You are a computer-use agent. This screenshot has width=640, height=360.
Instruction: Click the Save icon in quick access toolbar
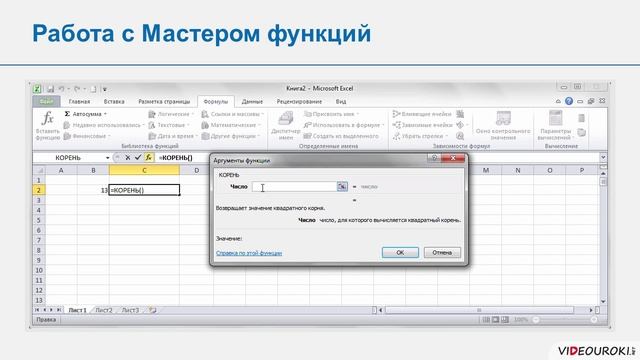point(51,89)
